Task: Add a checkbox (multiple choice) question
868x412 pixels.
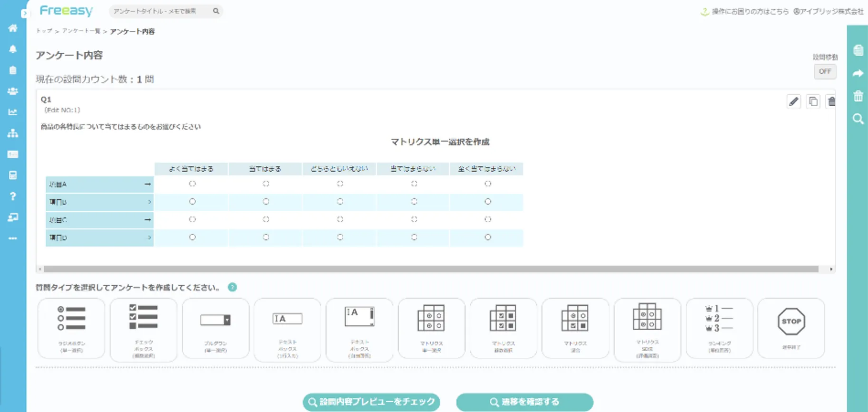Action: pos(143,330)
